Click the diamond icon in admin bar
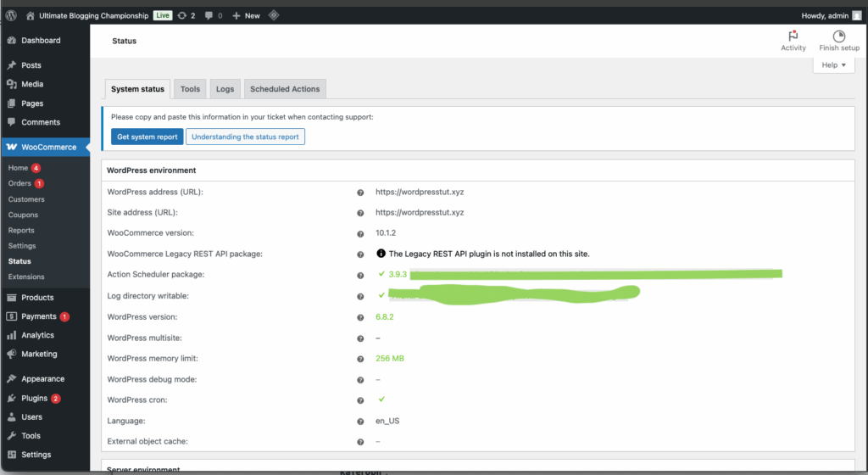Image resolution: width=868 pixels, height=475 pixels. coord(274,15)
